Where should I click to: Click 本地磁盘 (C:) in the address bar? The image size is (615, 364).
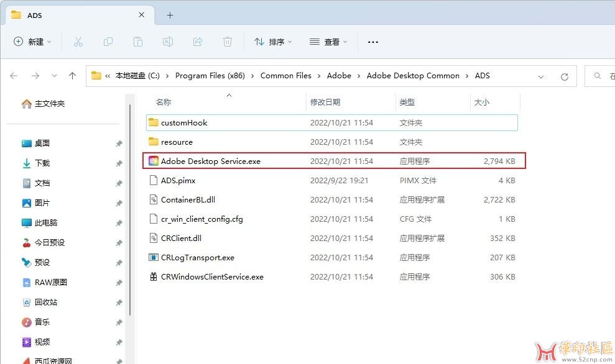[137, 76]
